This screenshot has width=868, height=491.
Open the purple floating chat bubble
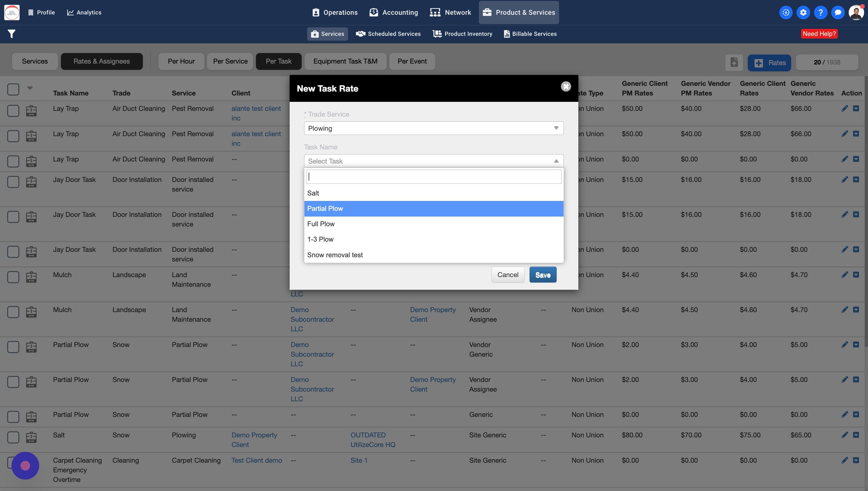click(25, 466)
